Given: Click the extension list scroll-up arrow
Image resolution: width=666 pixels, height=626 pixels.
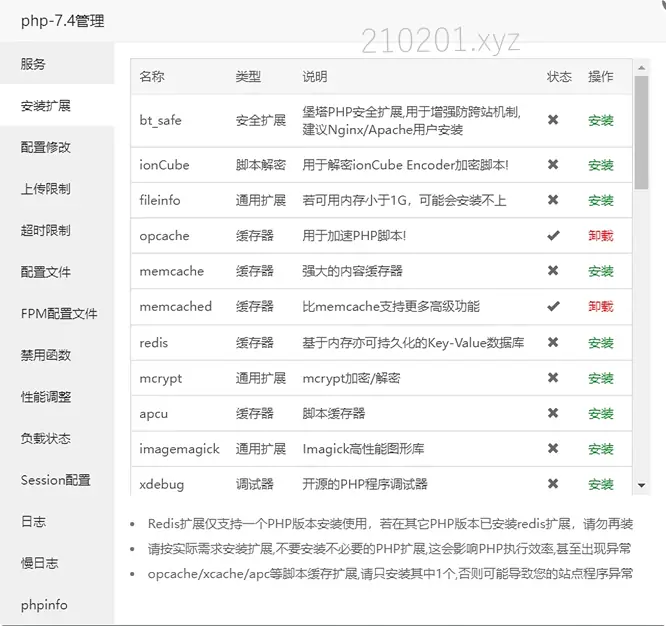Looking at the screenshot, I should click(x=642, y=68).
